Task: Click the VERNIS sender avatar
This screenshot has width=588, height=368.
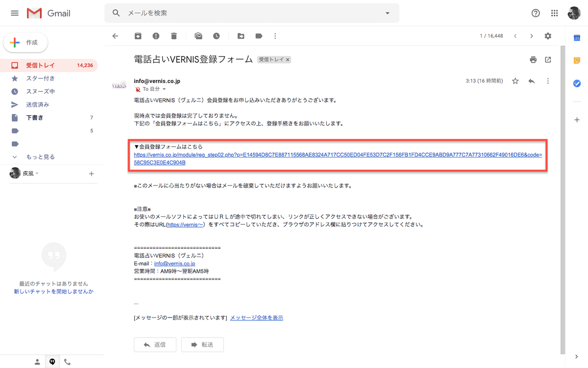Action: 119,85
